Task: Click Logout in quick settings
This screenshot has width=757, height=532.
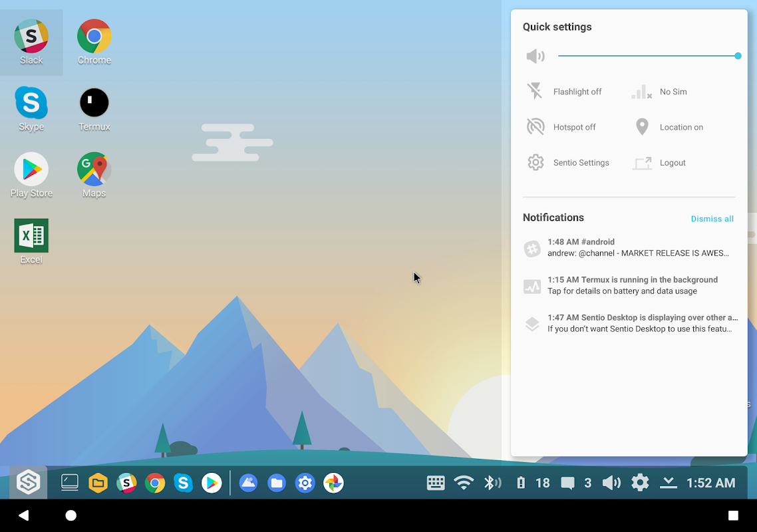Action: tap(672, 162)
